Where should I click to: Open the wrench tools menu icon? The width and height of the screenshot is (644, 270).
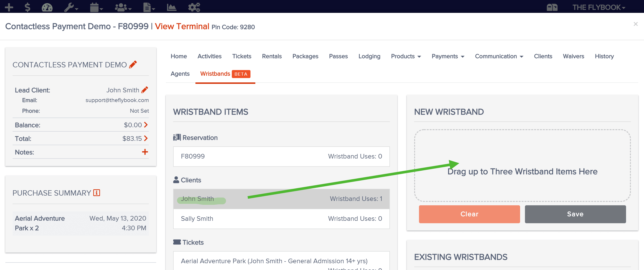[x=71, y=7]
